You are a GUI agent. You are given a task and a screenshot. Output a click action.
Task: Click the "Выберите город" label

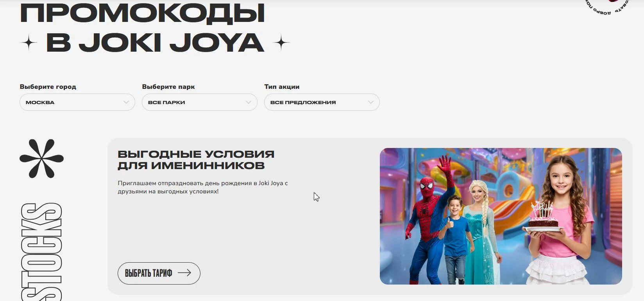48,87
